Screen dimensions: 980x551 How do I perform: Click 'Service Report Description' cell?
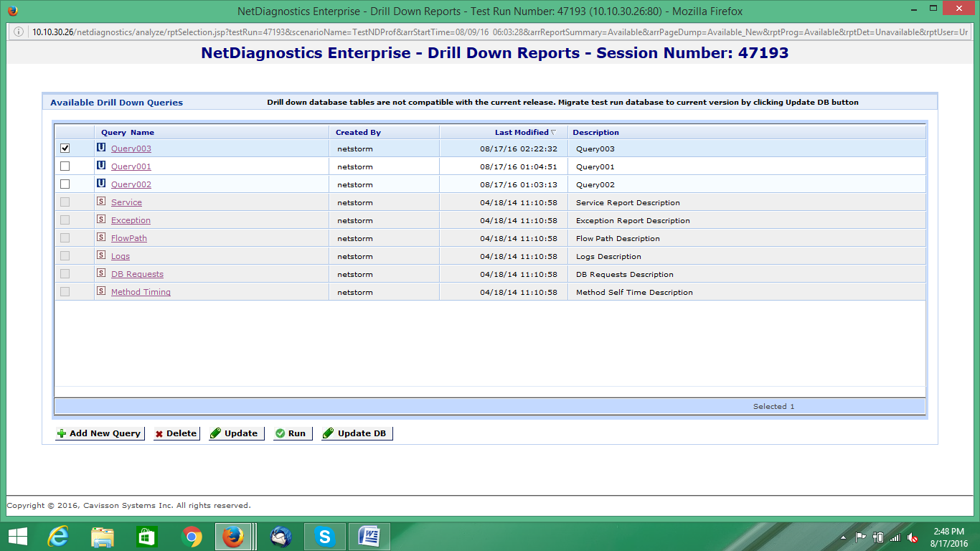628,202
